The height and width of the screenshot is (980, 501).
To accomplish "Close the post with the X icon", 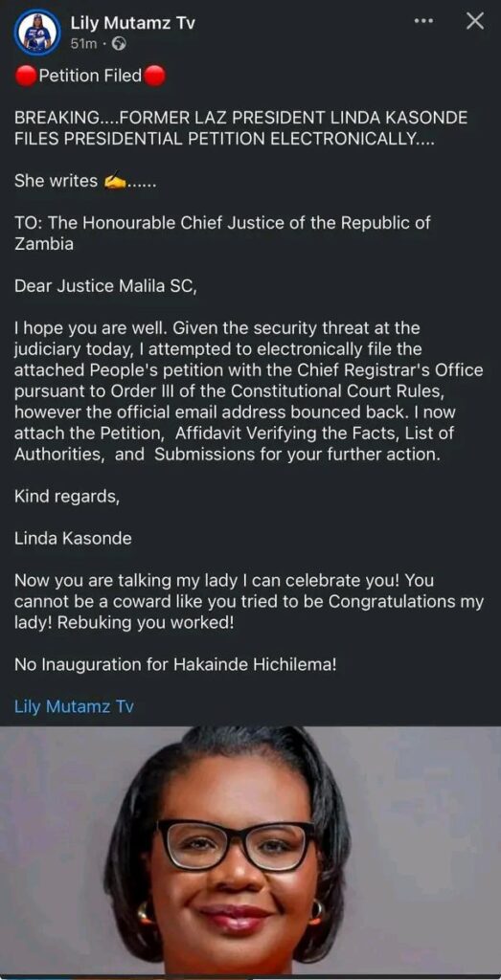I will click(475, 21).
